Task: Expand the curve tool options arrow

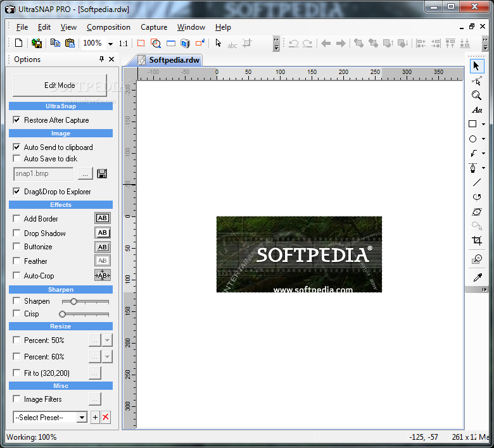Action: click(x=484, y=153)
